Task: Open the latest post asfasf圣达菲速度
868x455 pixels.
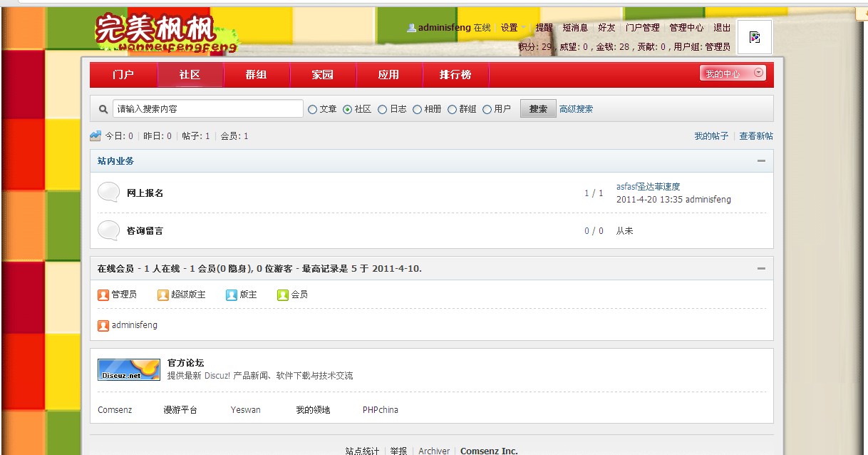Action: tap(648, 187)
